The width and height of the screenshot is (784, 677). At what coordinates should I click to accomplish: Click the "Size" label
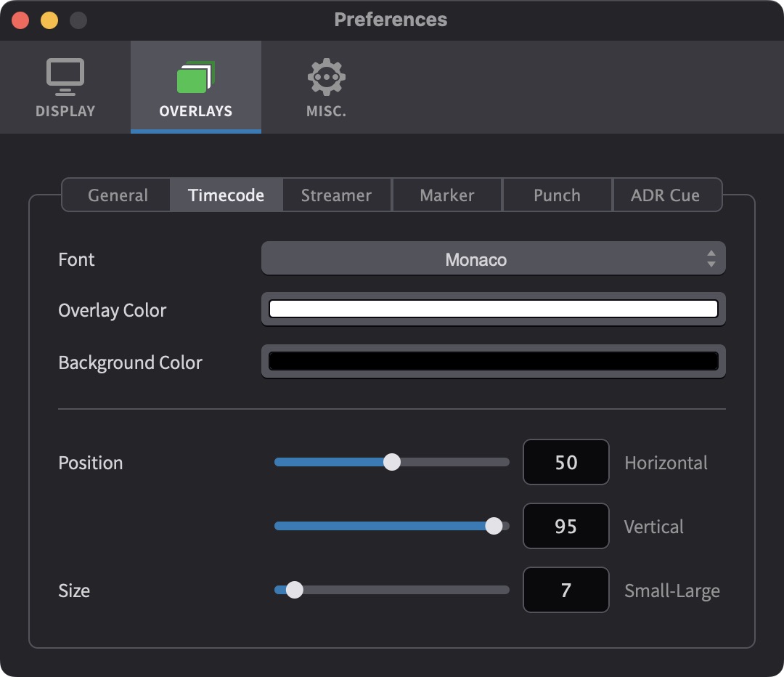74,591
